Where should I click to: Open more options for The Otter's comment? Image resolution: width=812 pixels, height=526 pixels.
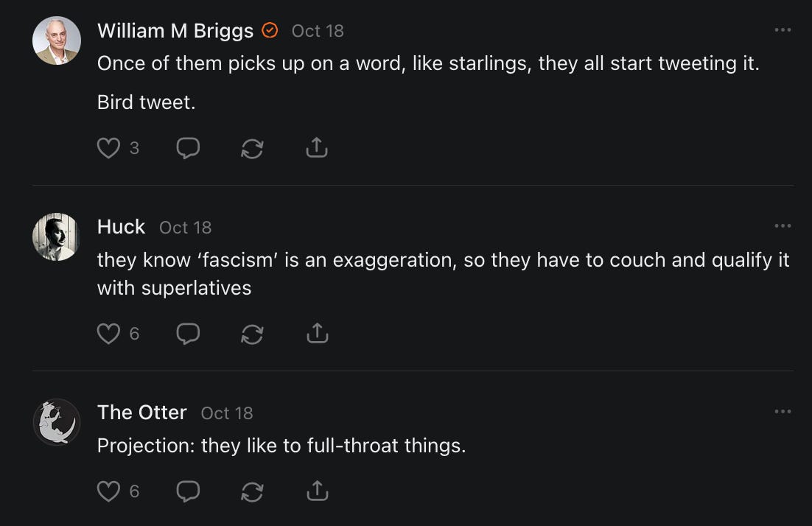pyautogui.click(x=783, y=412)
